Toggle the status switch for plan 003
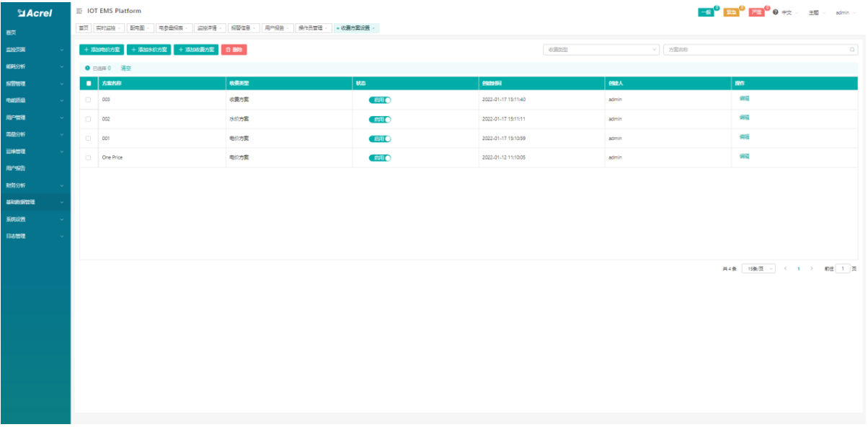 click(x=380, y=100)
